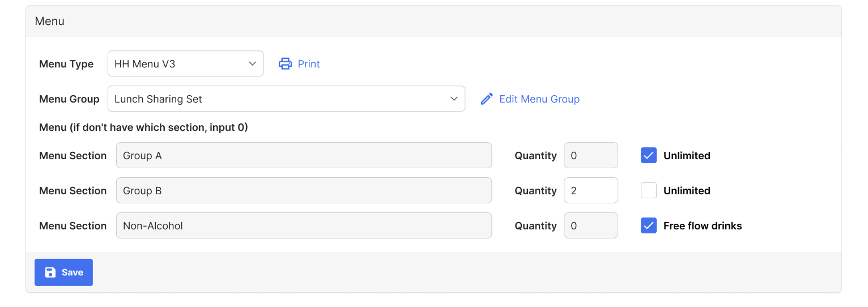This screenshot has width=868, height=307.
Task: Uncheck the Free flow drinks checkbox
Action: click(x=649, y=226)
